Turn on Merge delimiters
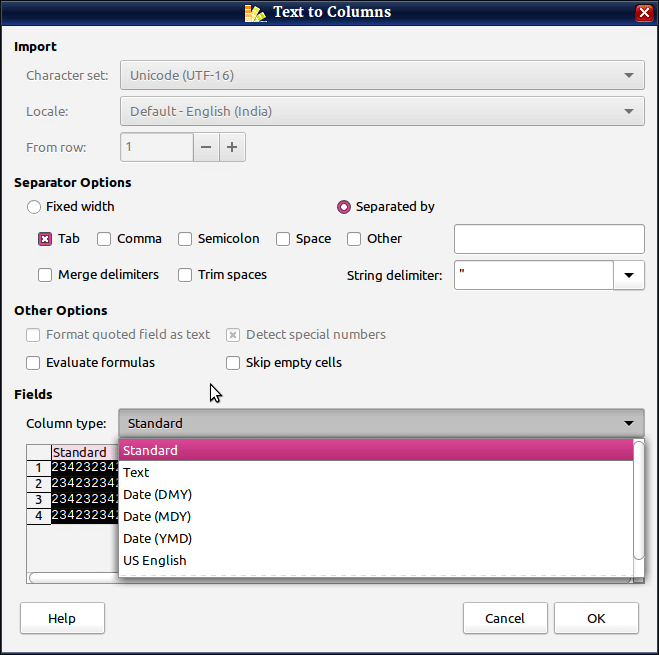Image resolution: width=659 pixels, height=655 pixels. [x=45, y=275]
